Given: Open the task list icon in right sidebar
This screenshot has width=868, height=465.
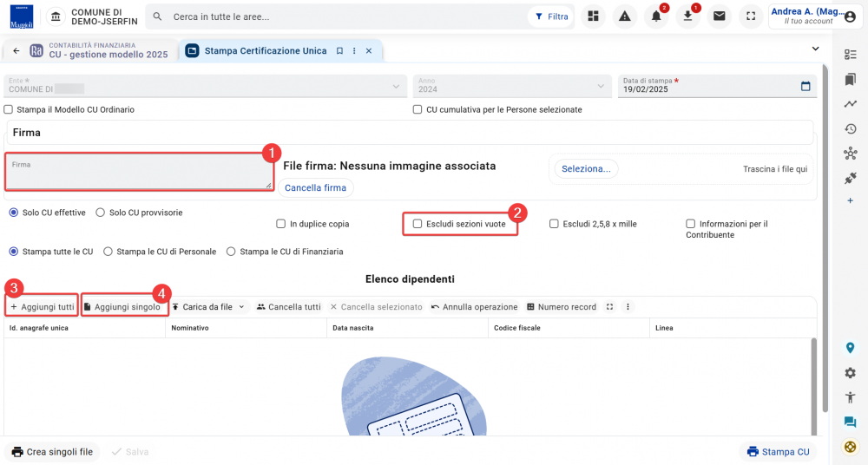Looking at the screenshot, I should [x=851, y=55].
